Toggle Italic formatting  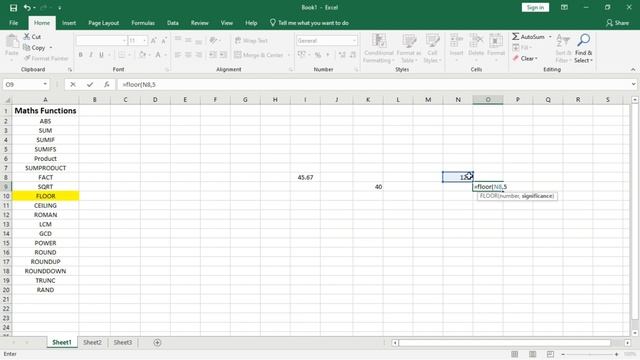tap(91, 55)
